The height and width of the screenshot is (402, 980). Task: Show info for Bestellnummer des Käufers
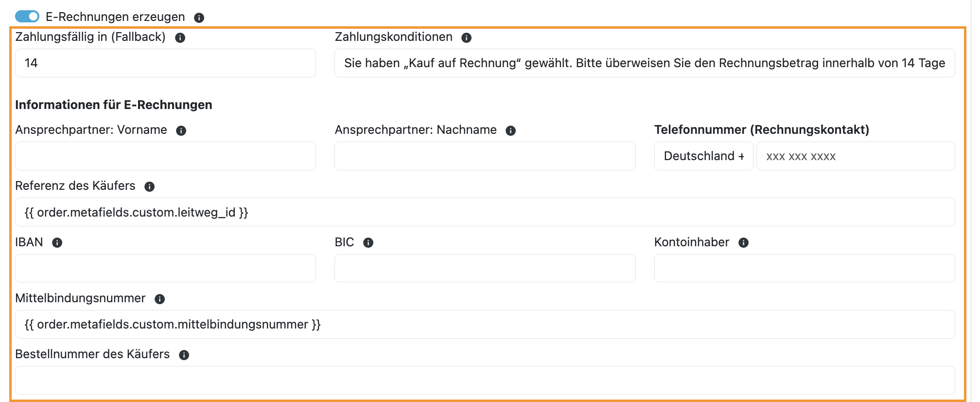pos(184,355)
